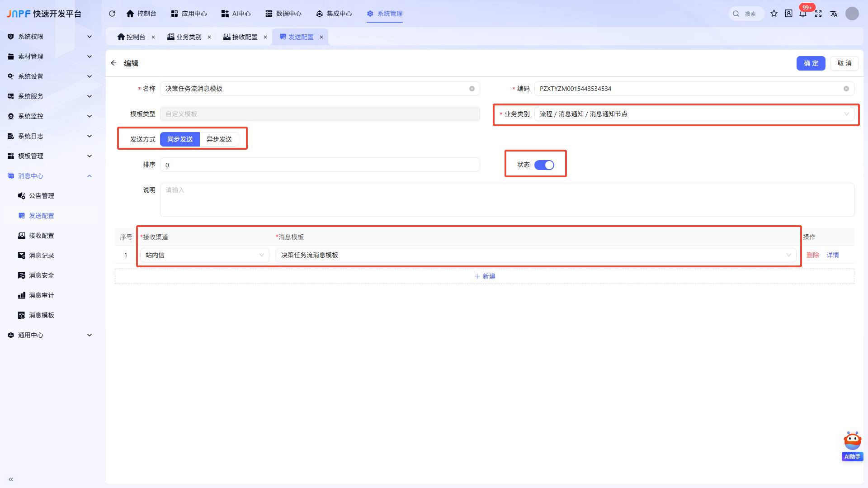
Task: Collapse sidebar with double-chevron icon
Action: click(11, 479)
